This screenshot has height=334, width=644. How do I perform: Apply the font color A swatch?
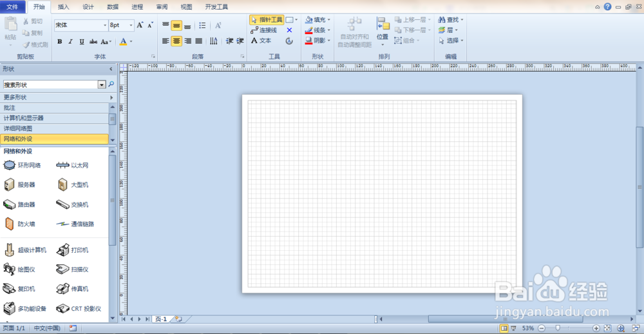point(123,41)
